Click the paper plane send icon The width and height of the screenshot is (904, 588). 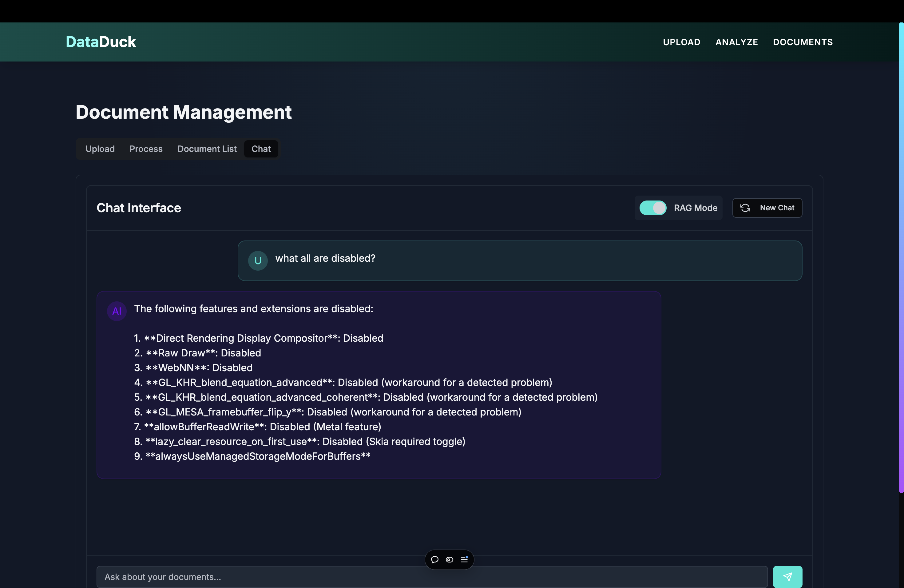point(787,577)
